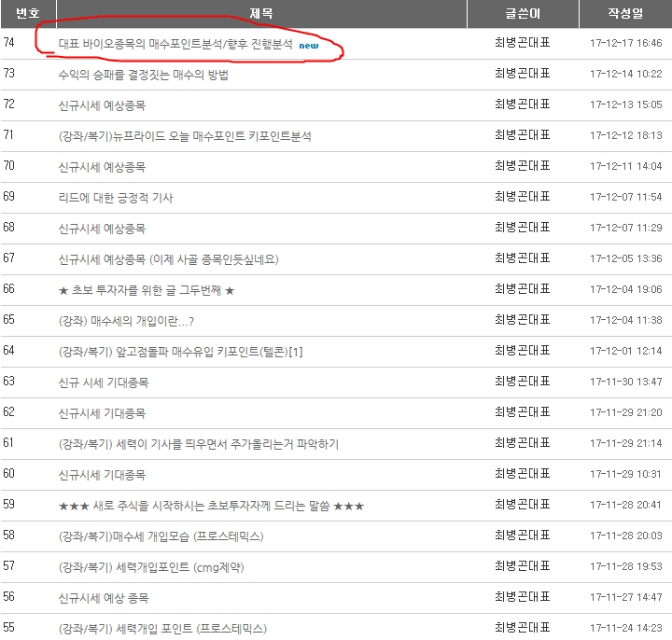
Task: Select post number '74' cell
Action: click(x=9, y=42)
